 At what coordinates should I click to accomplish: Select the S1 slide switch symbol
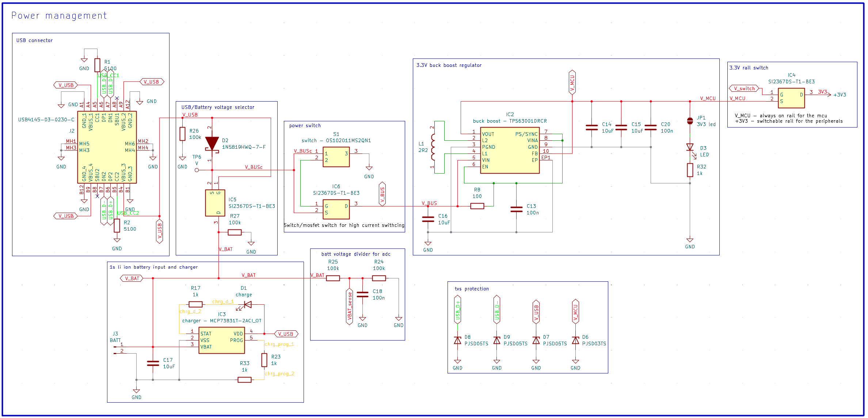[336, 157]
